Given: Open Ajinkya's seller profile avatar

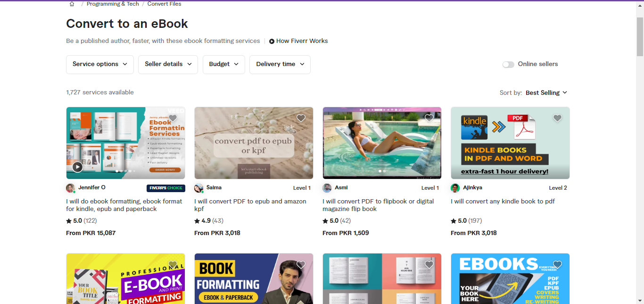Looking at the screenshot, I should coord(455,188).
